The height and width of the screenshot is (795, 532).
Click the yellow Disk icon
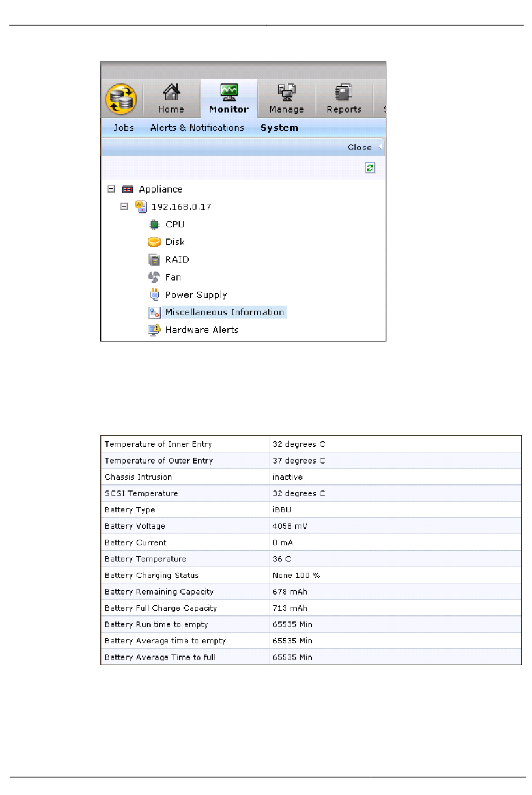pos(154,242)
